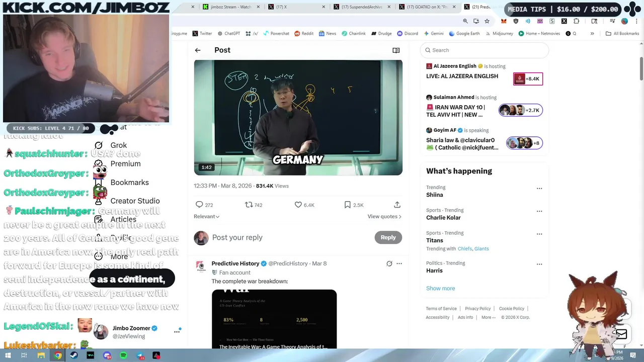Click the share icon under the video
Screen dimensions: 644x362
click(x=397, y=205)
